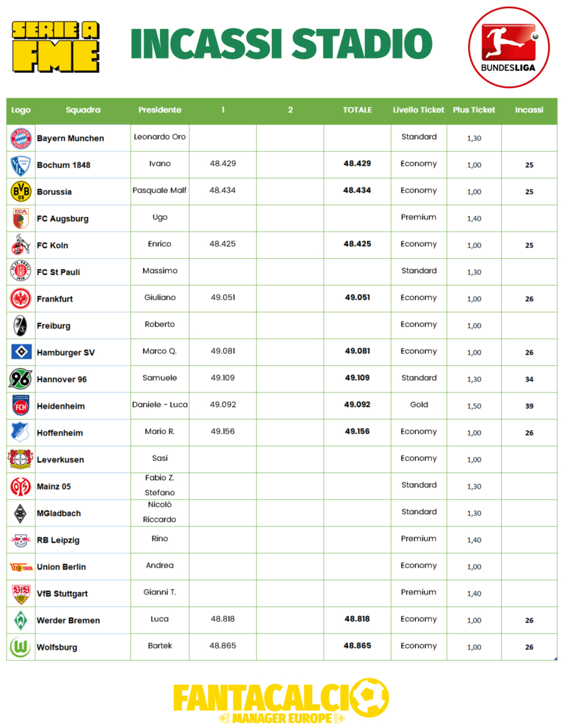Viewport: 563px width, 728px height.
Task: Click the Borussia Dortmund BVB logo
Action: click(x=21, y=191)
